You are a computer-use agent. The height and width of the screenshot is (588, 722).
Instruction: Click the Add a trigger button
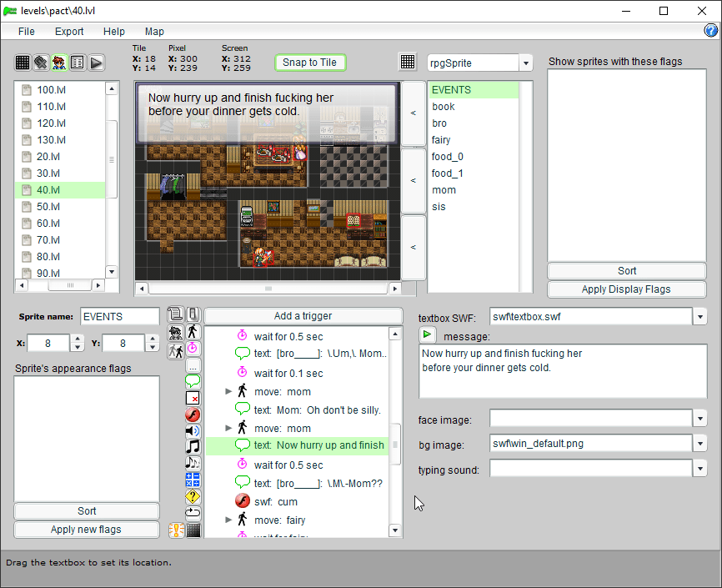point(303,316)
